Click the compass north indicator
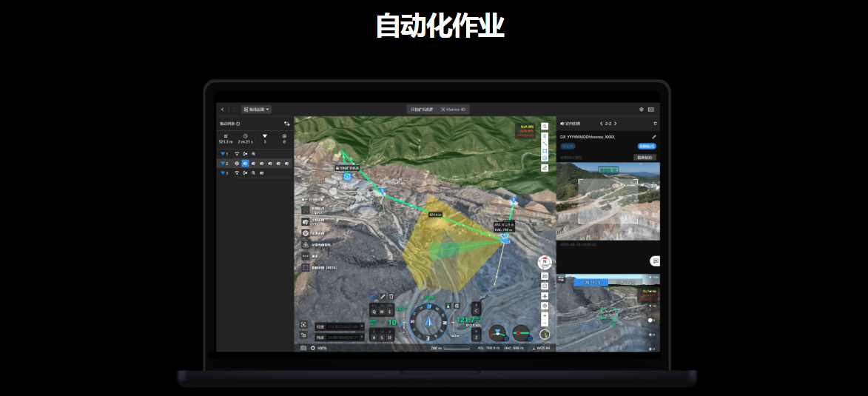Viewport: 868px width, 396px height. pos(545,262)
